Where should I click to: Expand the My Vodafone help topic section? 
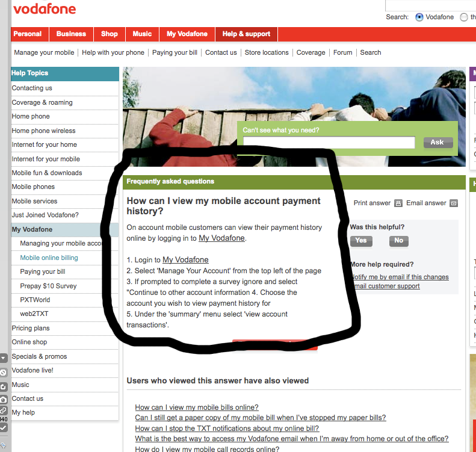tap(32, 229)
